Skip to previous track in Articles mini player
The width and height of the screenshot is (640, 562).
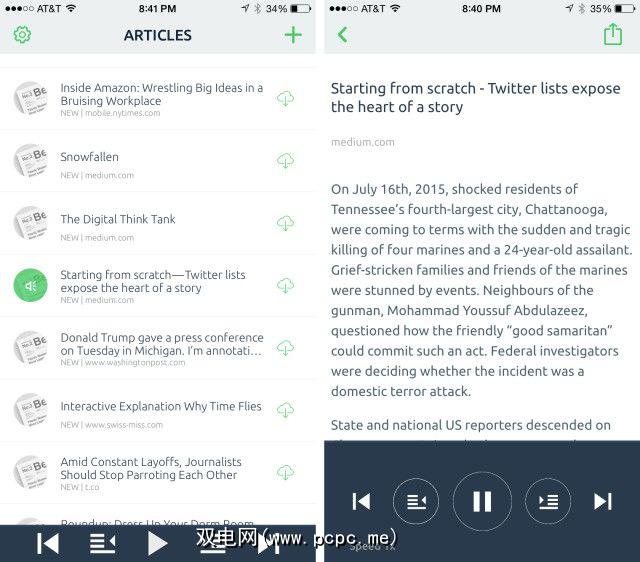tap(48, 543)
